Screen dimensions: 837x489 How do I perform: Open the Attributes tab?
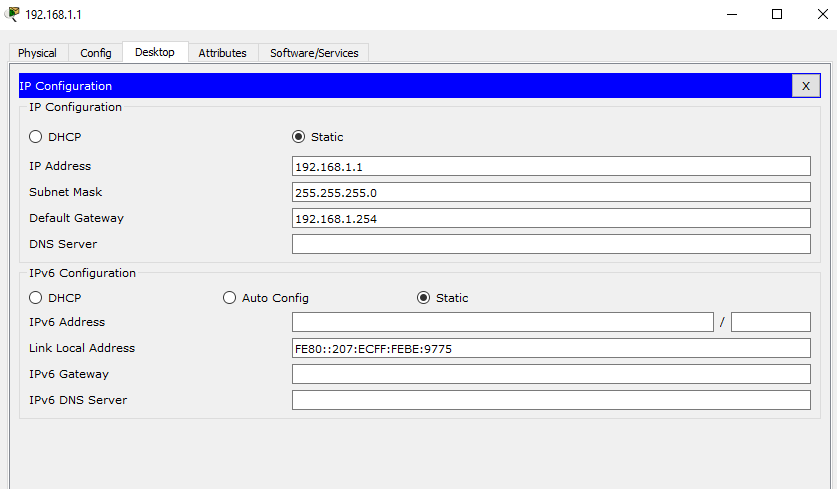(x=223, y=53)
